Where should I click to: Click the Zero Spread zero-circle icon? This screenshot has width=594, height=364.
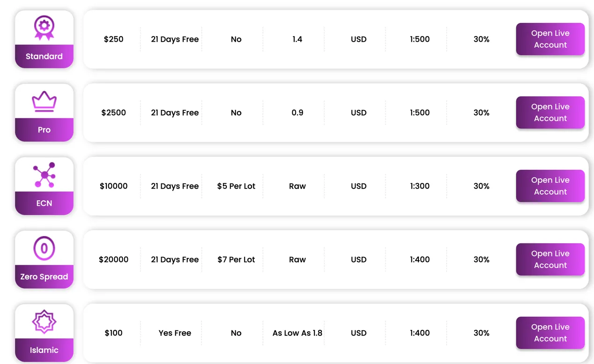(x=44, y=248)
